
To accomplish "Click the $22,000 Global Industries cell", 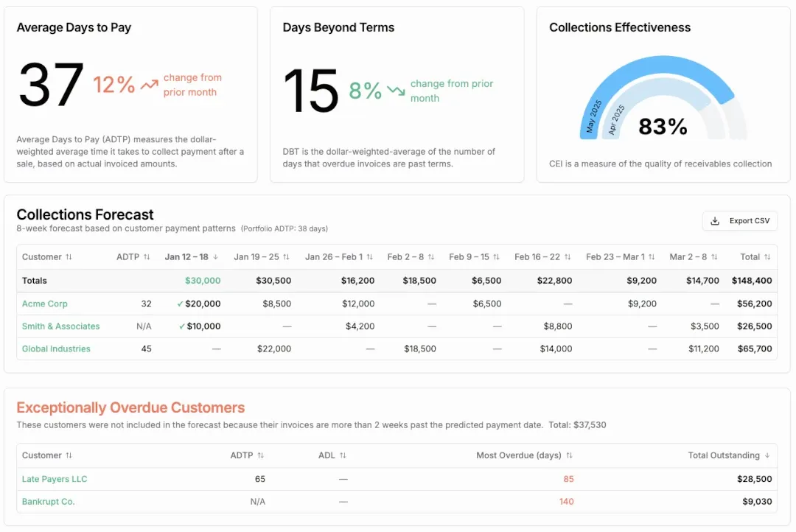I will (274, 349).
